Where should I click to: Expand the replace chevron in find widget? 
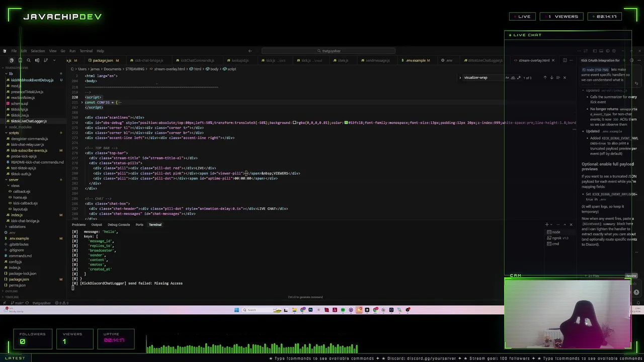click(460, 77)
